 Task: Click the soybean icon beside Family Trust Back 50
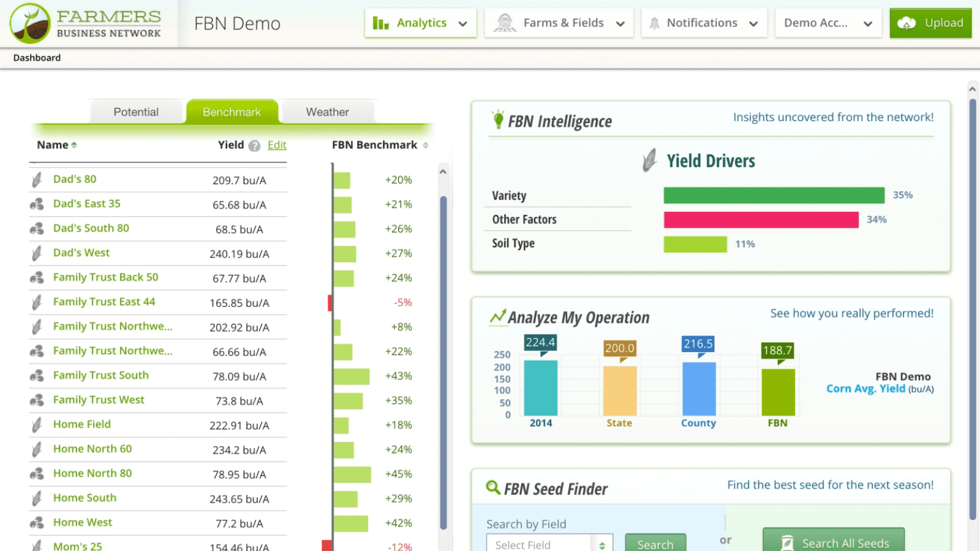tap(37, 277)
